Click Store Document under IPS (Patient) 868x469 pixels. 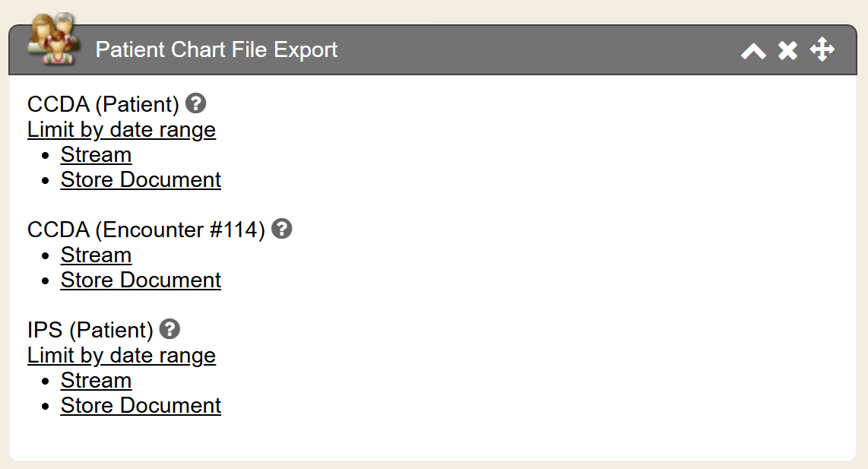[141, 406]
